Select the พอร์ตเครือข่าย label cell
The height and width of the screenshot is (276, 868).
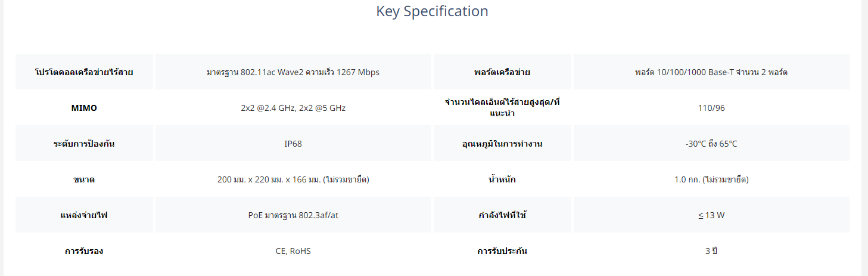(502, 72)
